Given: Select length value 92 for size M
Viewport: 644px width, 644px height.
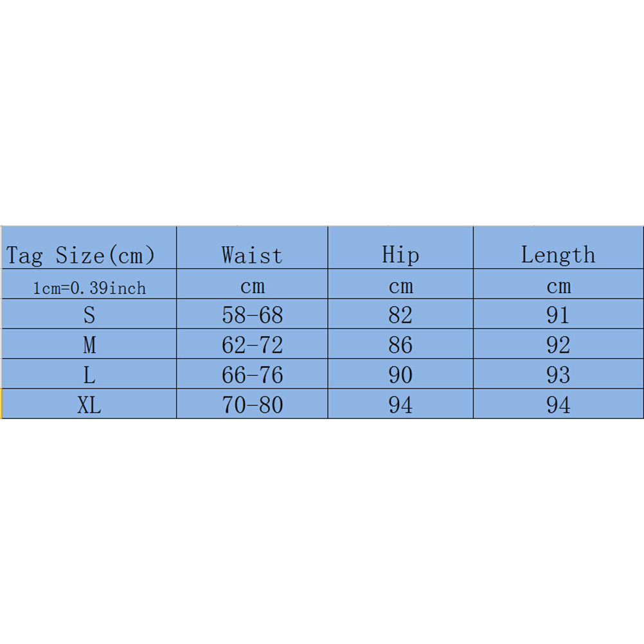Looking at the screenshot, I should 558,345.
